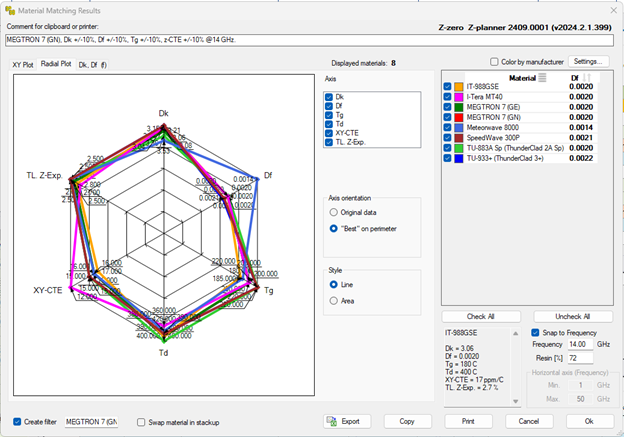The width and height of the screenshot is (624, 437).
Task: Switch to the XY Plot tab
Action: coord(23,63)
